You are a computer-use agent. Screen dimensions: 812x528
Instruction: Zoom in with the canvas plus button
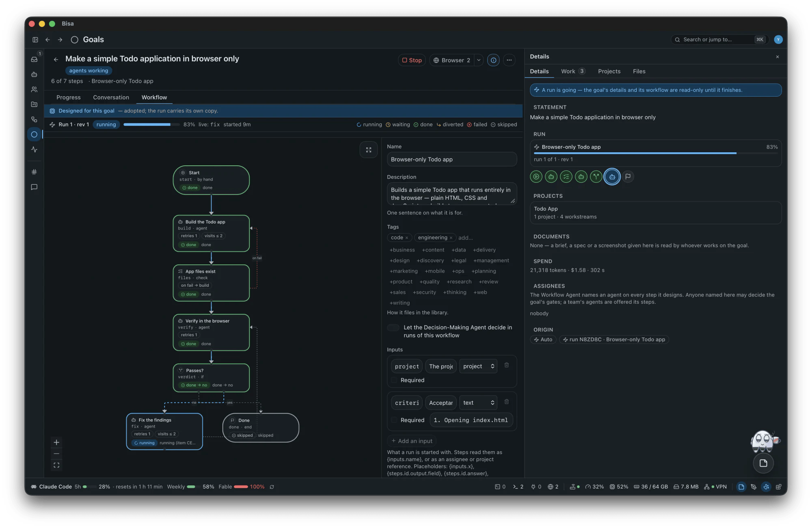56,442
